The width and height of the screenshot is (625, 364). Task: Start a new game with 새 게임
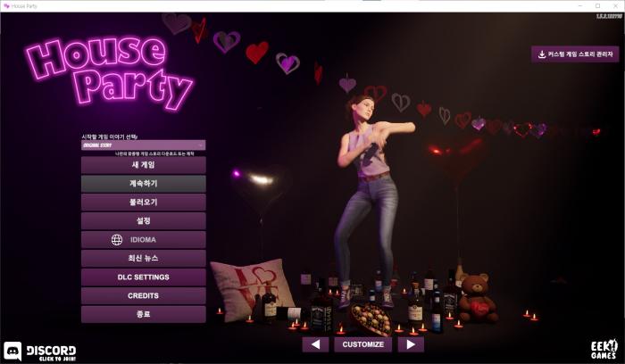144,164
